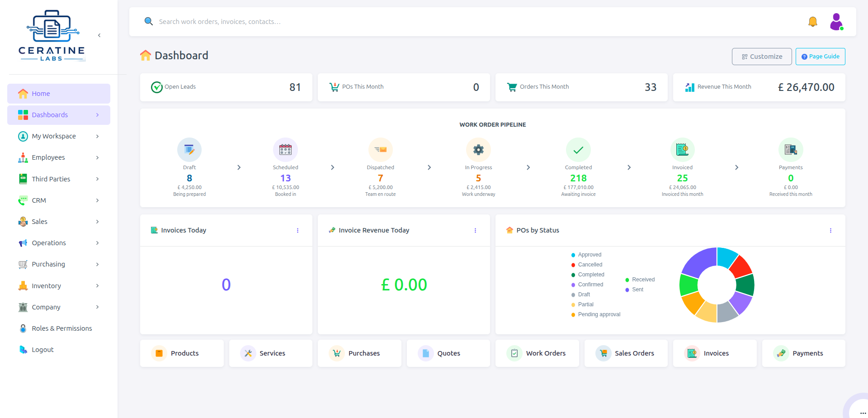Click the Draft pipeline stage icon
Screen dimensions: 868x418
pos(189,150)
